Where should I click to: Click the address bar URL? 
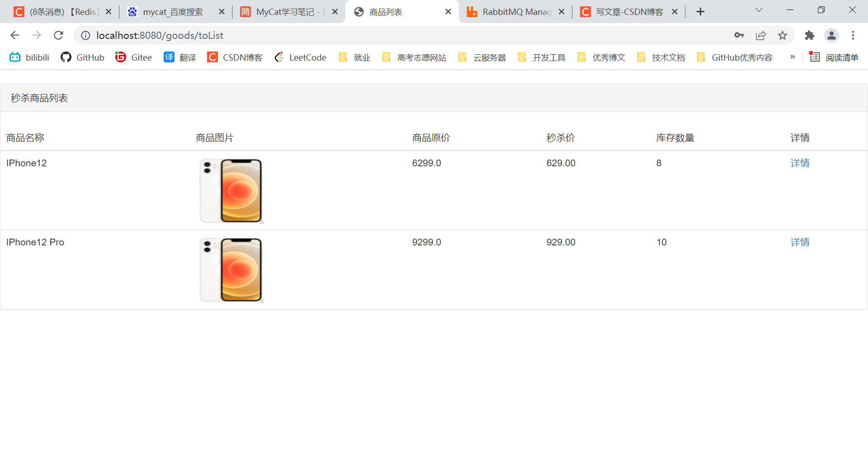[160, 35]
